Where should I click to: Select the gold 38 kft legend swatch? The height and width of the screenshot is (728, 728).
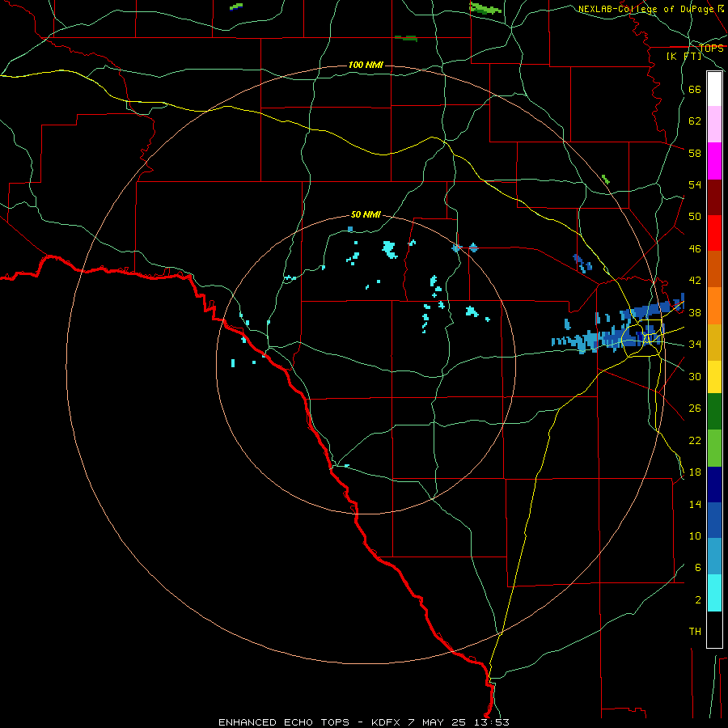(714, 342)
